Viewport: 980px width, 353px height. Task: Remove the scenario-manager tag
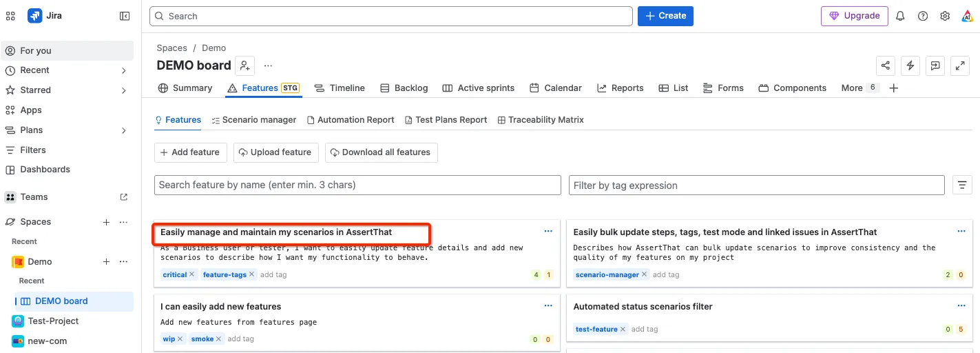pos(645,274)
